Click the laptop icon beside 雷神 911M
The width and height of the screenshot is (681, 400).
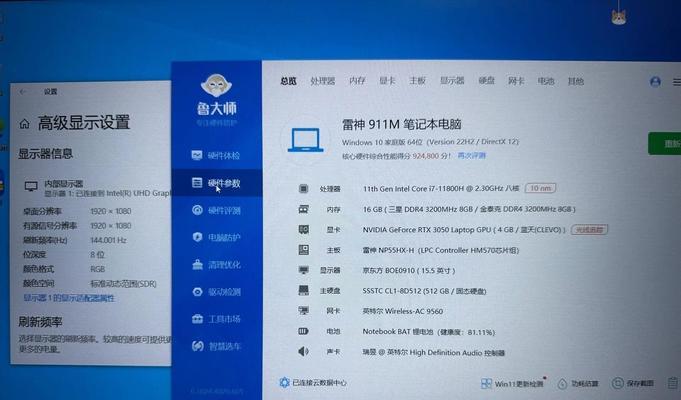305,140
